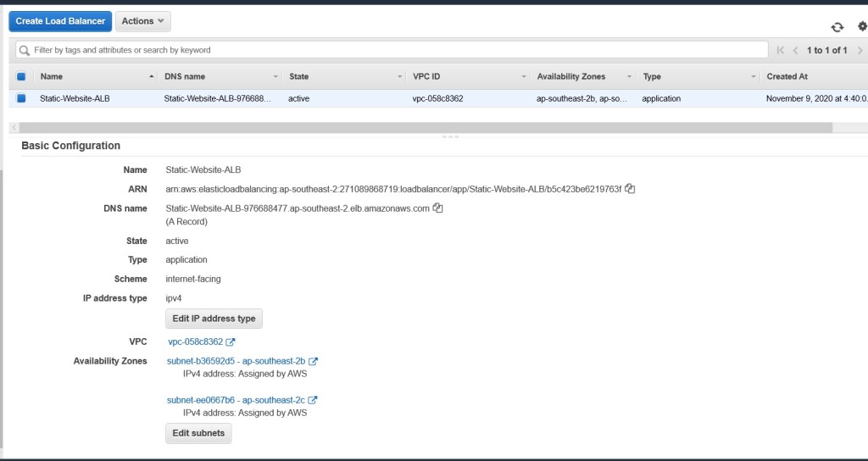Copy the ARN with the copy icon

point(630,188)
